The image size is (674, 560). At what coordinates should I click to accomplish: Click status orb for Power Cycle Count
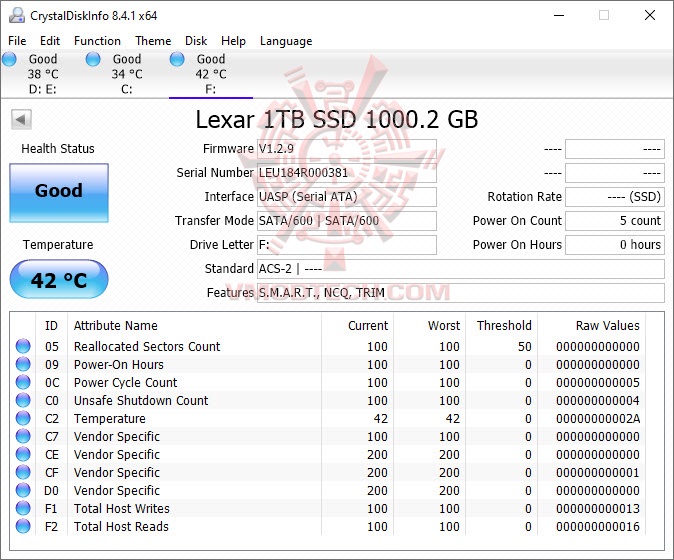pyautogui.click(x=23, y=382)
